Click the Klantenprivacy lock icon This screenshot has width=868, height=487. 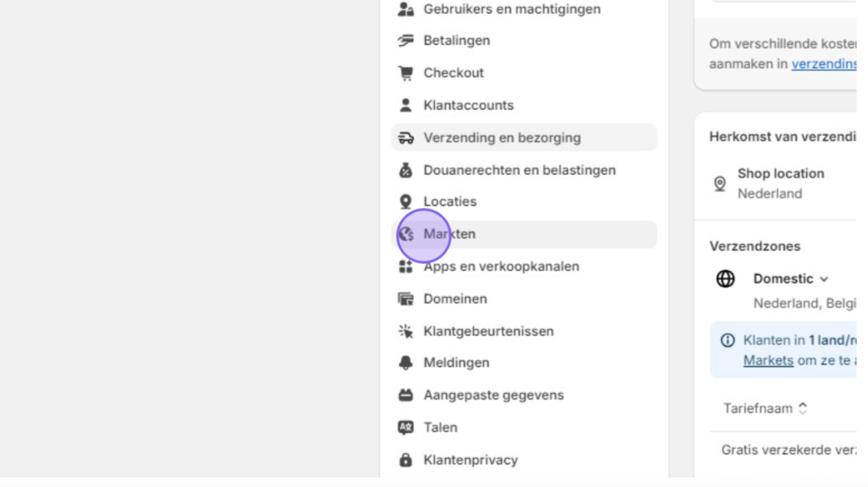tap(406, 460)
